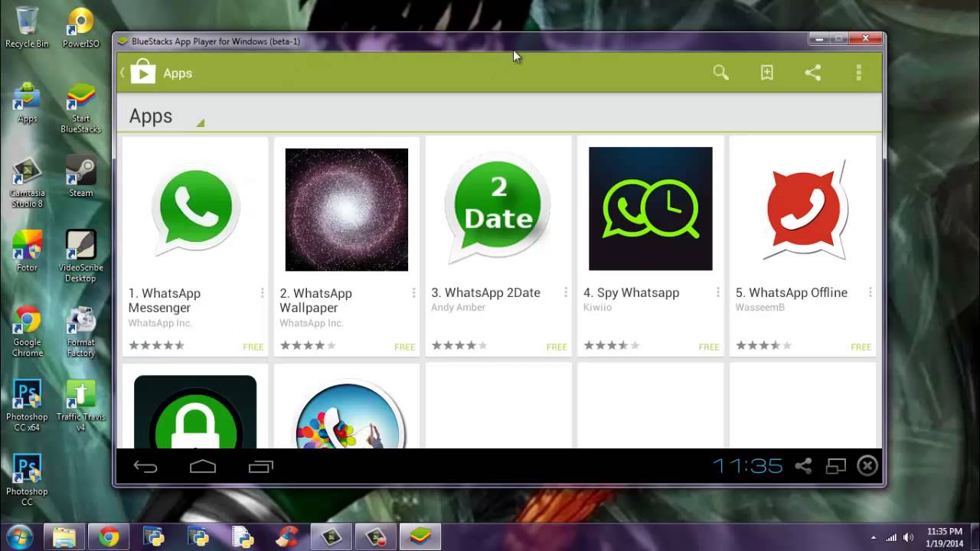The width and height of the screenshot is (980, 551).
Task: Open the three-dot overflow menu in the toolbar
Action: click(859, 73)
